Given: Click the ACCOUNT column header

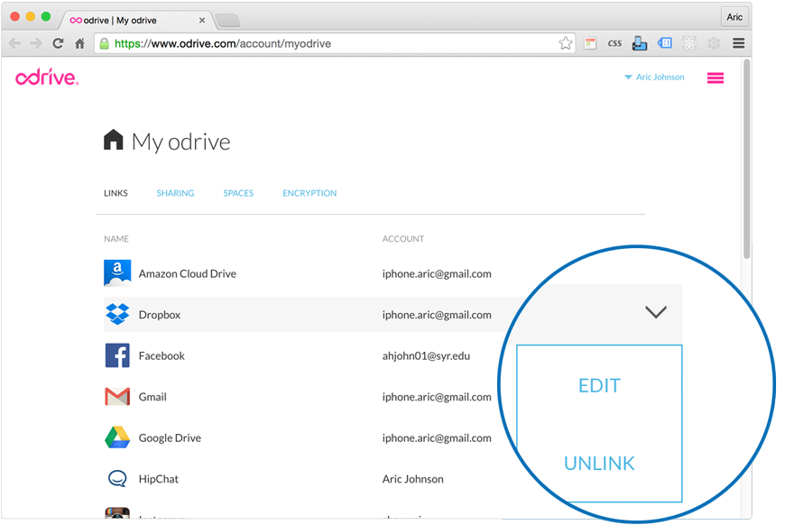Looking at the screenshot, I should pos(403,239).
